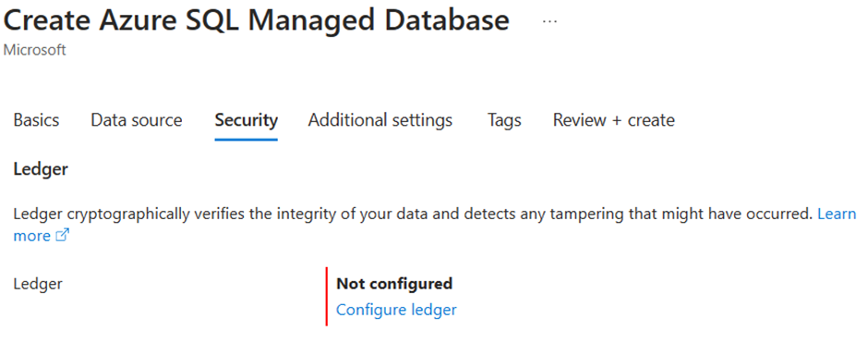Click the Ledger field label
This screenshot has width=868, height=343.
coord(38,284)
